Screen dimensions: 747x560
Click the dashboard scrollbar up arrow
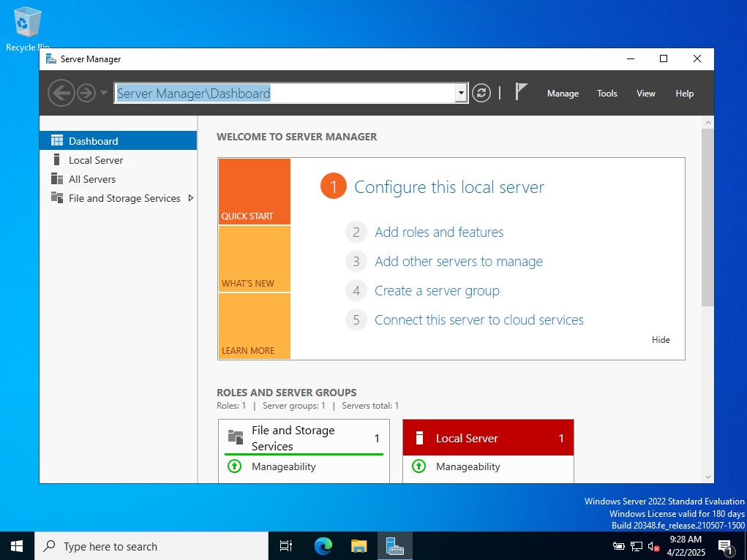click(x=708, y=122)
